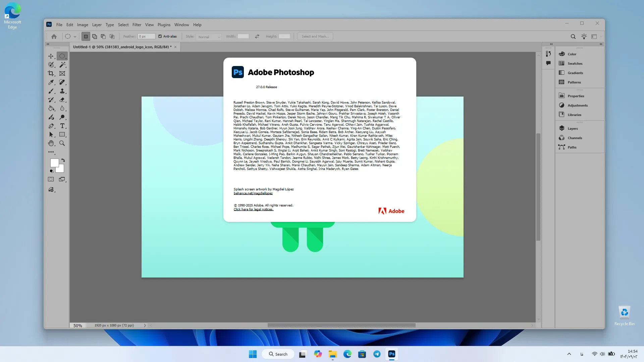The image size is (644, 362).
Task: Select the Crop tool
Action: (x=51, y=73)
